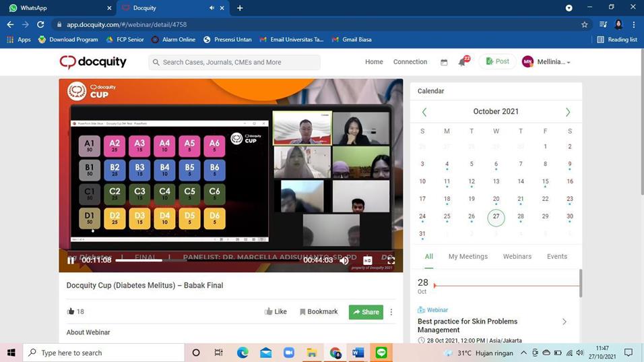This screenshot has height=362, width=644.
Task: Open the notifications bell
Action: tap(462, 62)
